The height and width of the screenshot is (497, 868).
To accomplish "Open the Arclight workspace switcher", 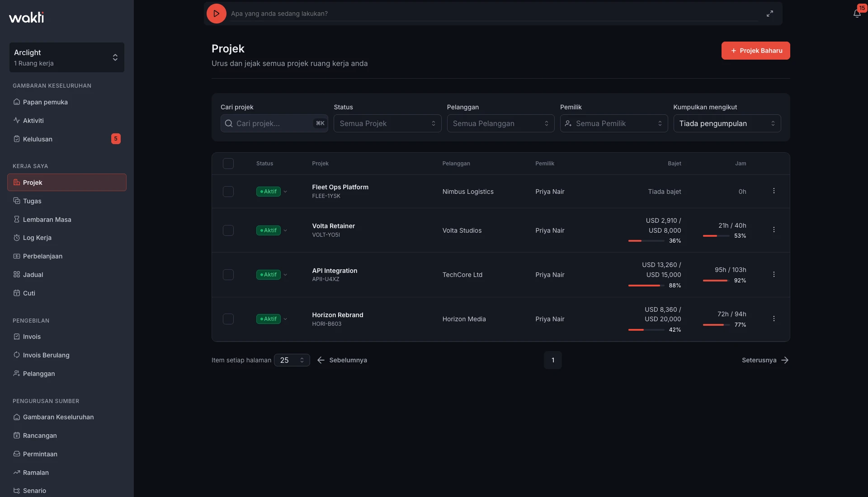I will [67, 57].
